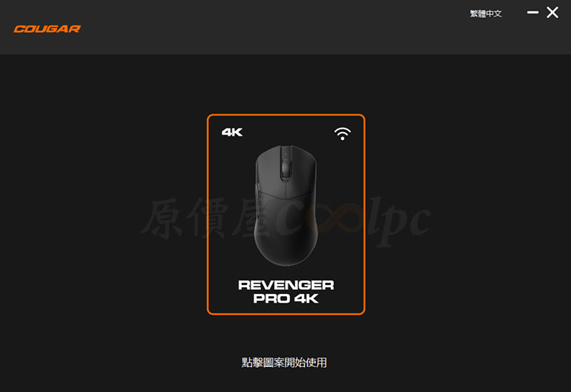Click the wireless signal icon on card
Viewport: 571px width, 392px height.
click(x=343, y=134)
